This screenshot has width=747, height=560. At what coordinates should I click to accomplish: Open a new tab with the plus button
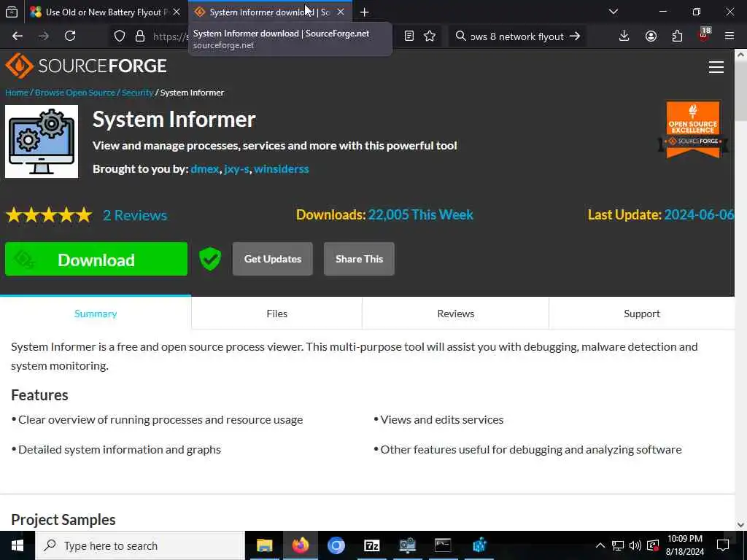coord(365,12)
